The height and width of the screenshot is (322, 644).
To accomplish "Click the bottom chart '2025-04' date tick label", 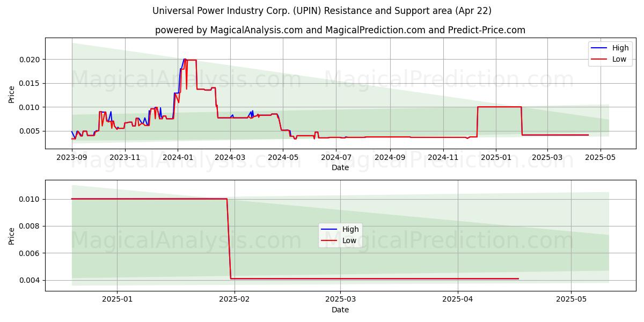I will coord(459,300).
